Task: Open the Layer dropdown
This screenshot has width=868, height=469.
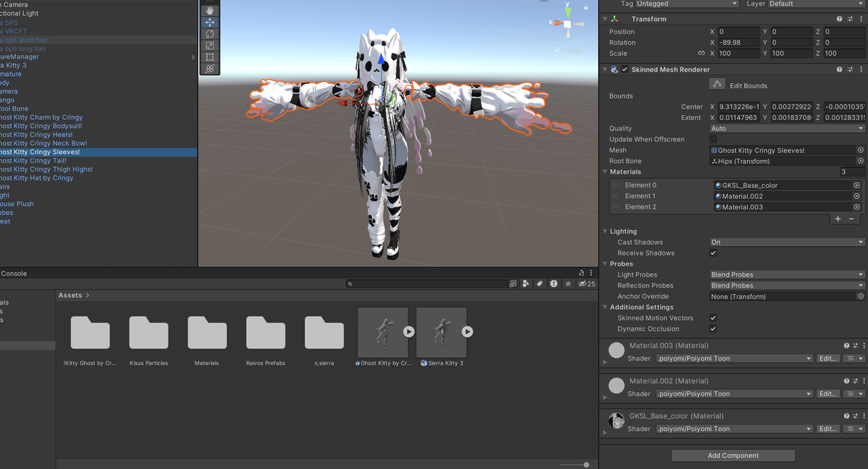Action: click(x=816, y=4)
